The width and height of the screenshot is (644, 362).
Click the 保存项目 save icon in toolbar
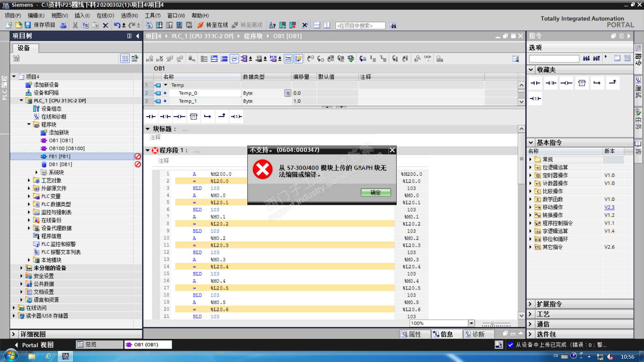[28, 25]
